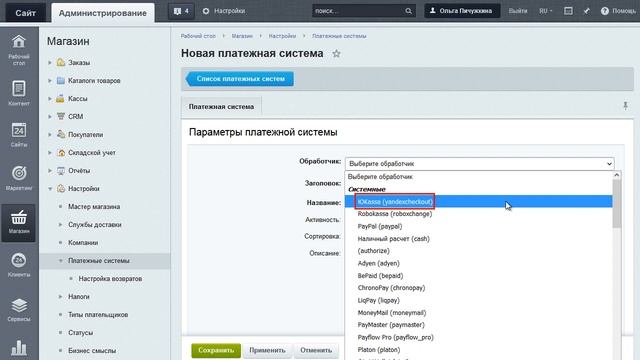
Task: Click the Заказы folder icon
Action: tap(61, 62)
